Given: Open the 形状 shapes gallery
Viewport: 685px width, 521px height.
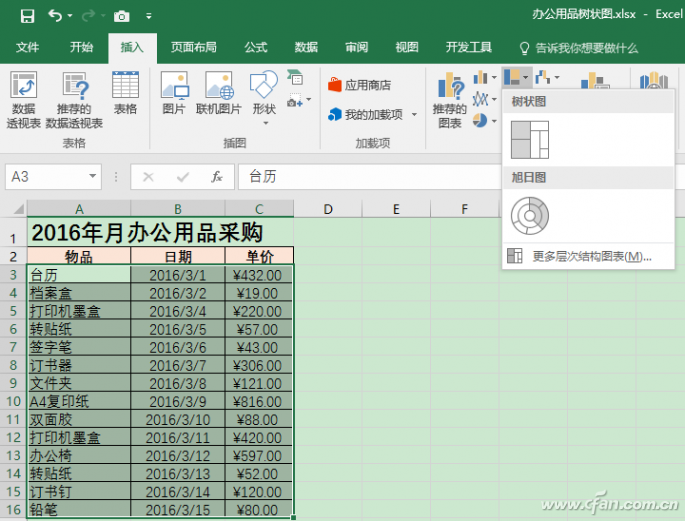Looking at the screenshot, I should pyautogui.click(x=264, y=98).
